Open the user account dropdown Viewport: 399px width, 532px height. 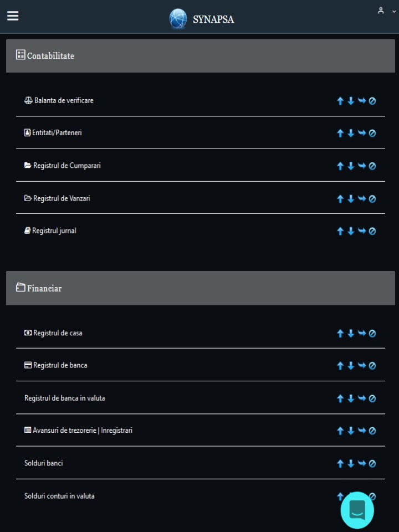386,11
